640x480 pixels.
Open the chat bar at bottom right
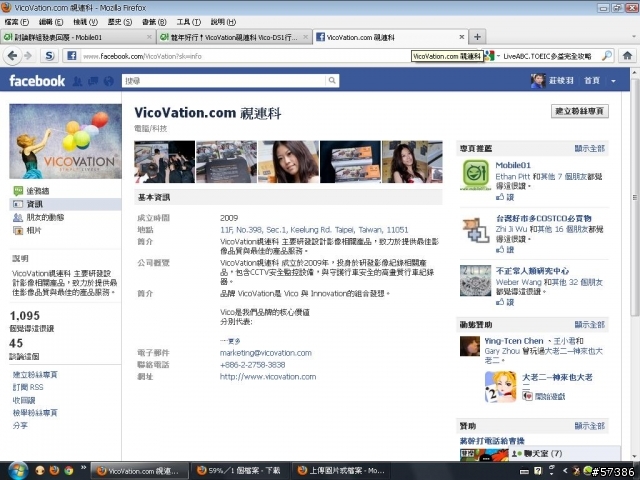pyautogui.click(x=565, y=453)
